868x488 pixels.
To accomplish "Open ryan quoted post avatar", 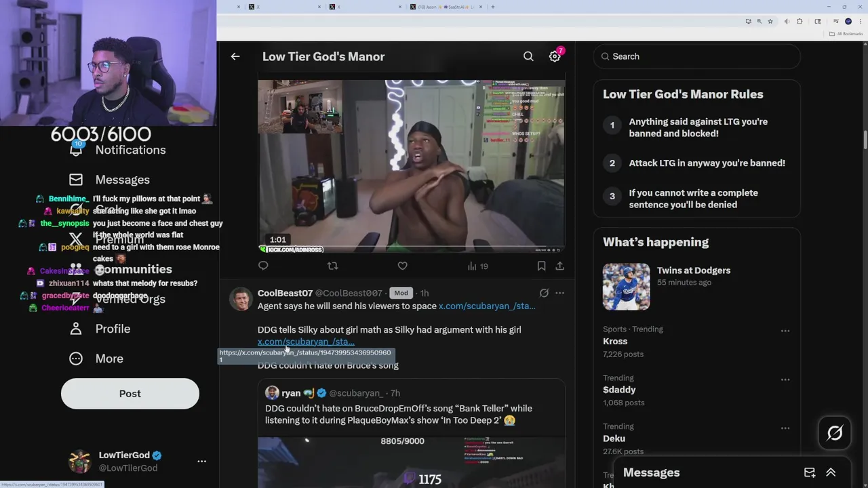I will [272, 393].
